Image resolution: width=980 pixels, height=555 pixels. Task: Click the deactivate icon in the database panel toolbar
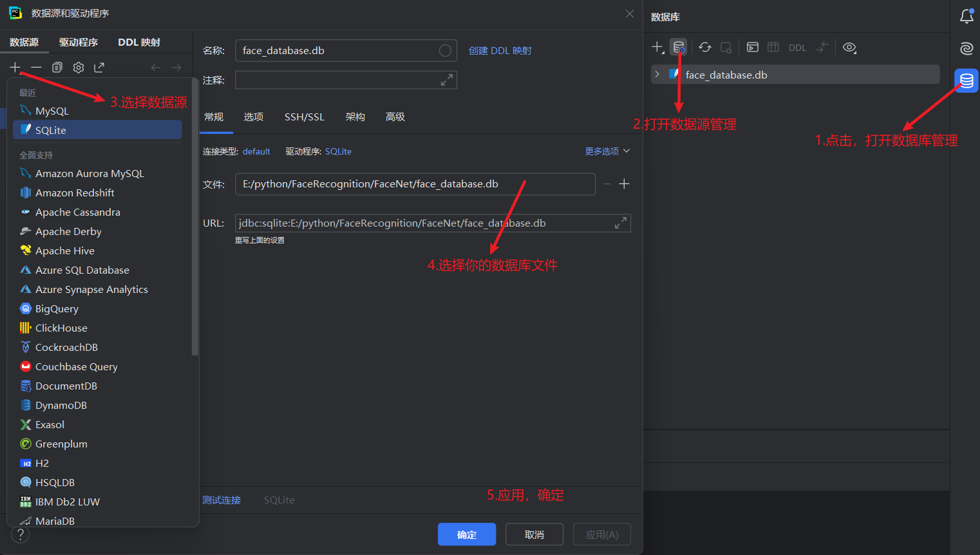(726, 47)
